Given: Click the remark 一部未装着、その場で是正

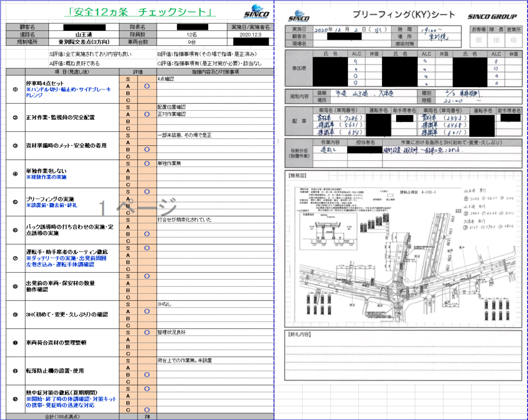Looking at the screenshot, I should tap(185, 136).
